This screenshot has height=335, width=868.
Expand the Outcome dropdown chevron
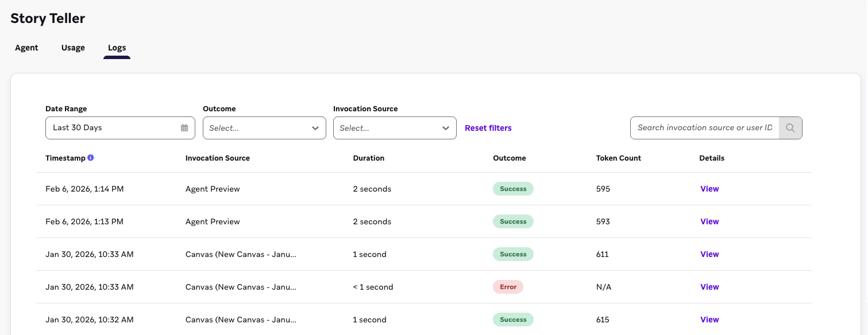coord(315,128)
